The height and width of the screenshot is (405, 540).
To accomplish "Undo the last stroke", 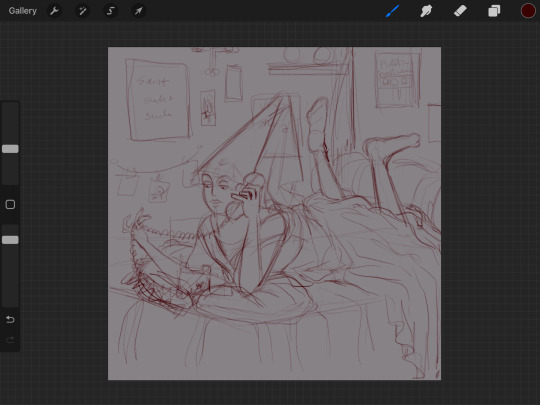I will point(10,320).
